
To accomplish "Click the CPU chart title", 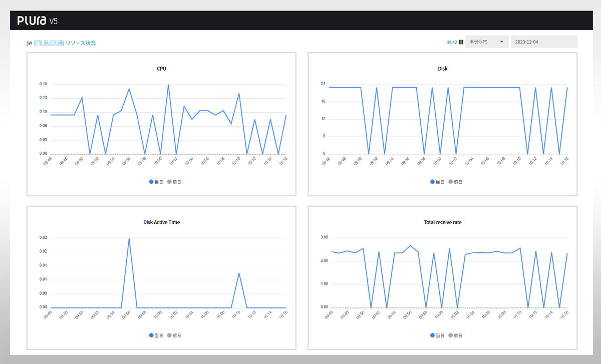I will pyautogui.click(x=161, y=69).
